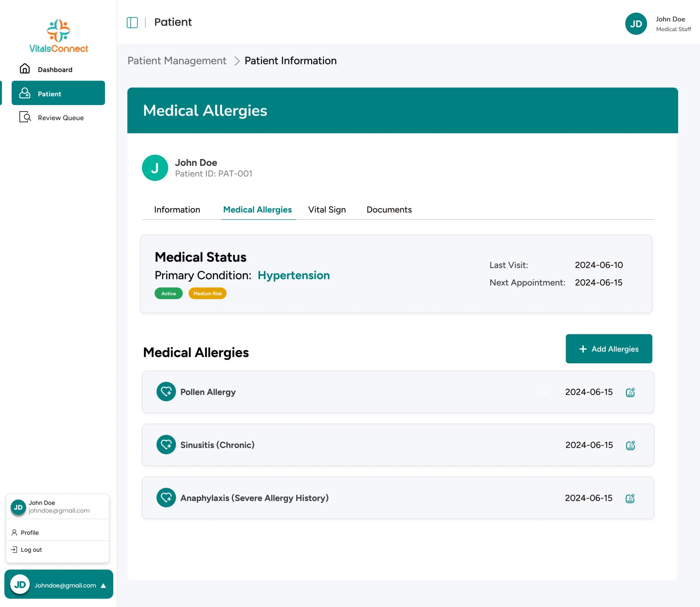The height and width of the screenshot is (607, 700).
Task: Click the Patient page title in header
Action: click(x=173, y=22)
